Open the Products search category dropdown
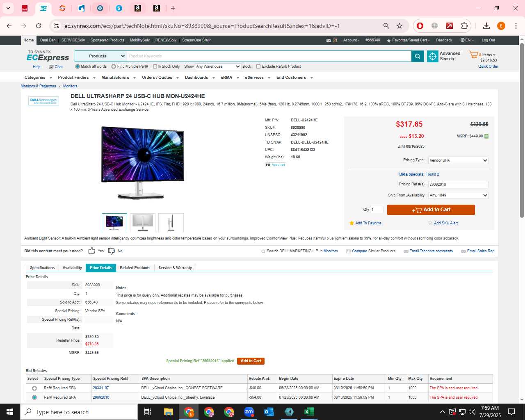Viewport: 525px width, 420px height. 101,56
